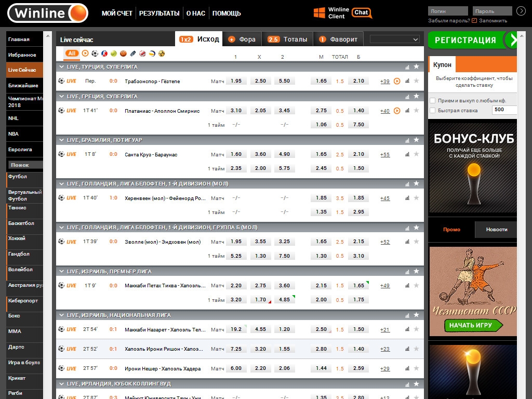Screen dimensions: 532x399
Task: Open video stream for Трабзонспор - Гёзтепе
Action: (397, 81)
